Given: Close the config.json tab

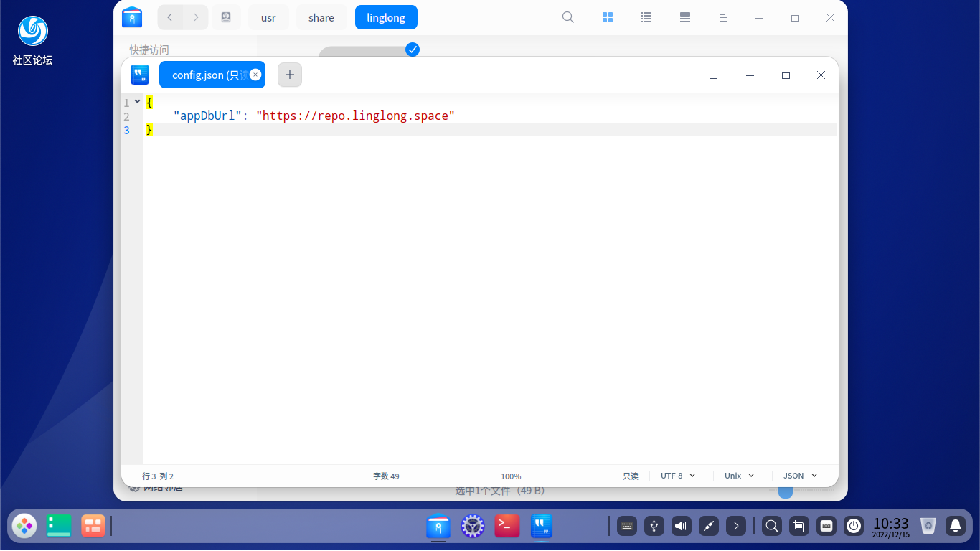Looking at the screenshot, I should [255, 75].
